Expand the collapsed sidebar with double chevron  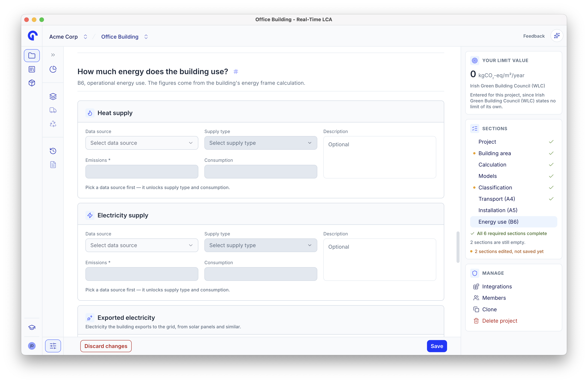(53, 55)
